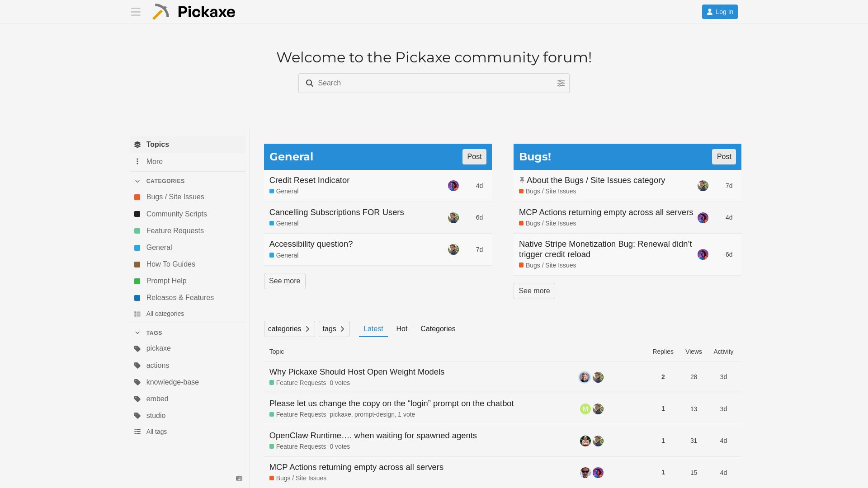Open advanced search filter options
This screenshot has height=488, width=868.
(x=561, y=83)
